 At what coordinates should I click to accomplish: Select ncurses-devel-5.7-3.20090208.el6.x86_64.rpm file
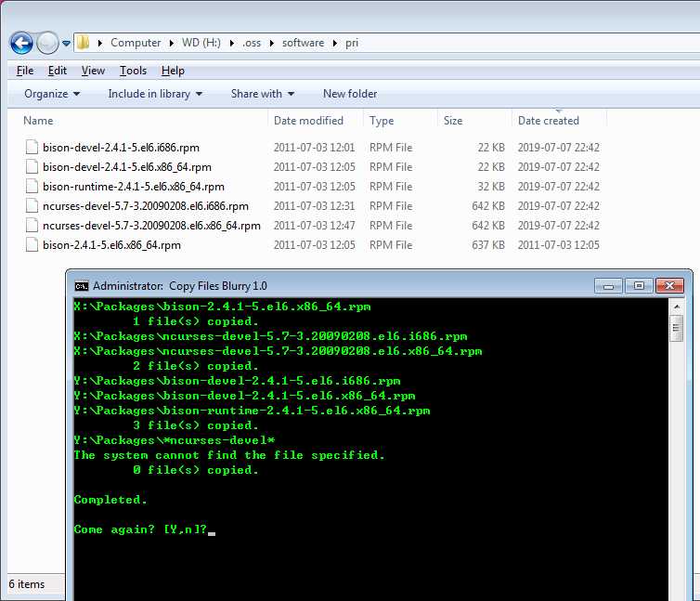point(151,226)
